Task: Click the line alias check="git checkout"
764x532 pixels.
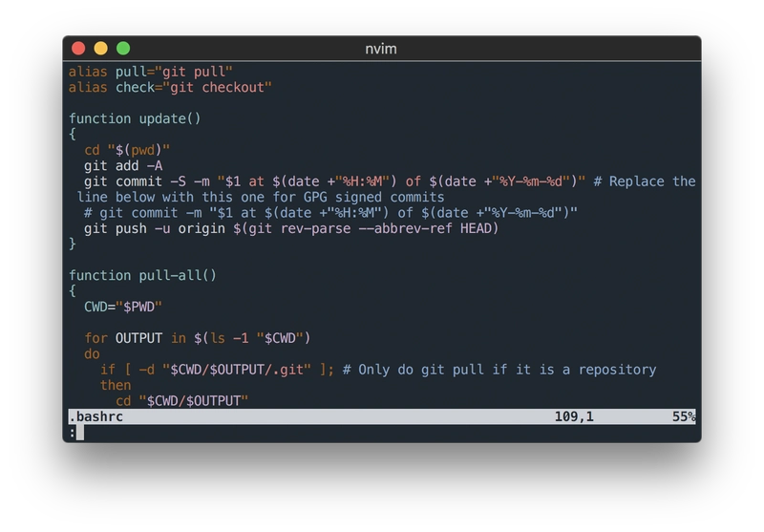Action: coord(170,87)
